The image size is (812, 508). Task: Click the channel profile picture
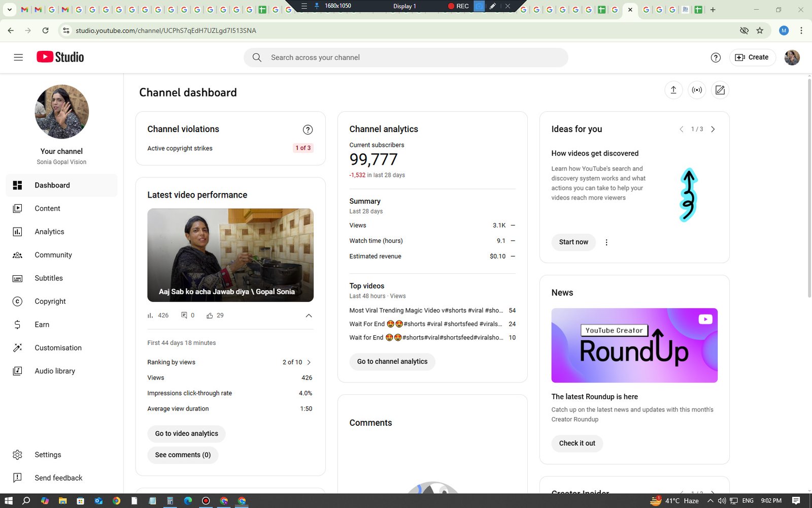click(62, 112)
